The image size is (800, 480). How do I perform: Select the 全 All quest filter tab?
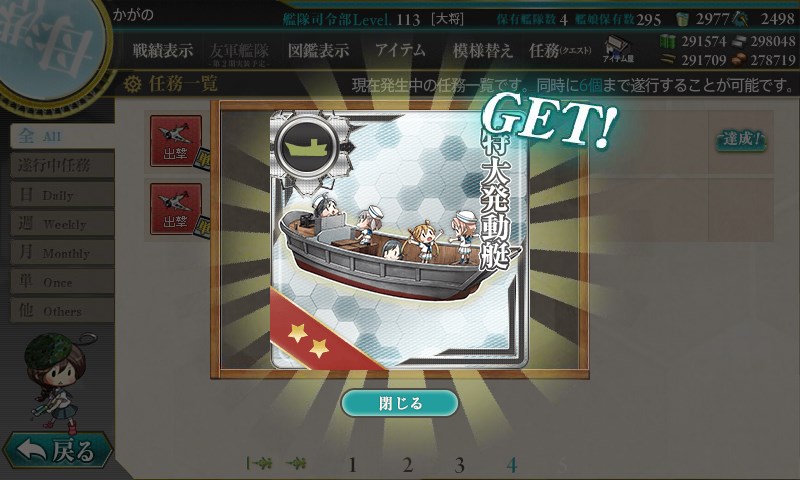[x=62, y=136]
